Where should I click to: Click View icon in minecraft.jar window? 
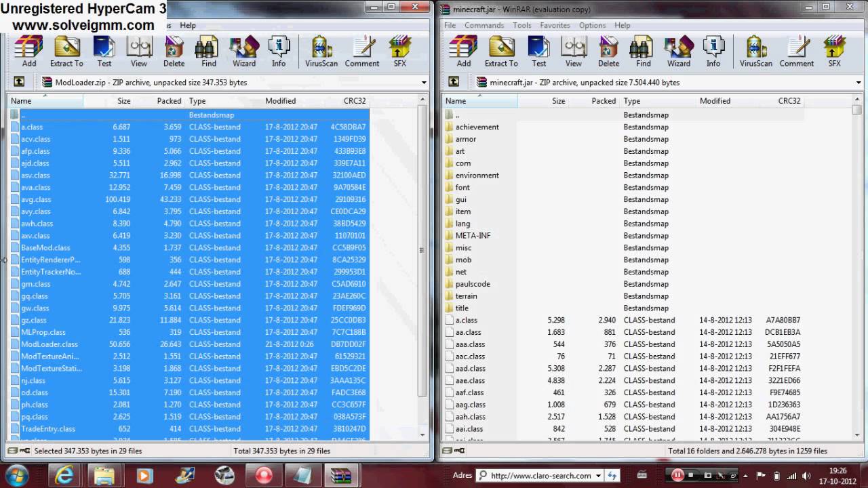(x=574, y=52)
